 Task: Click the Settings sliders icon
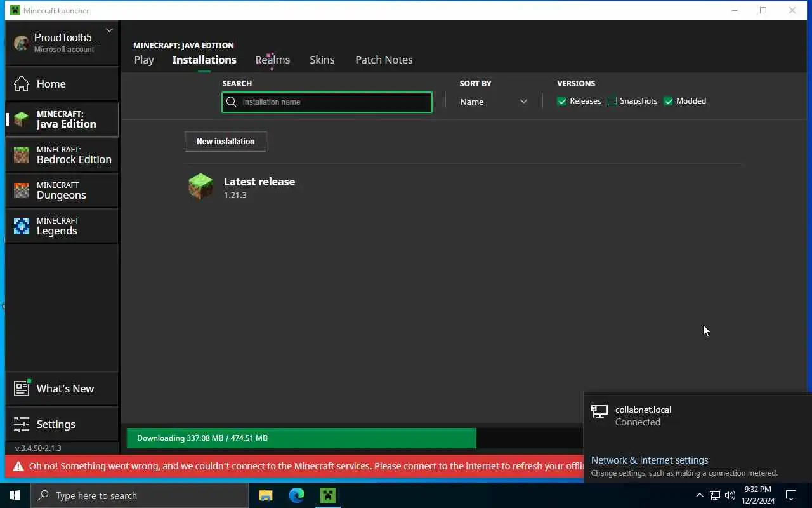point(22,424)
